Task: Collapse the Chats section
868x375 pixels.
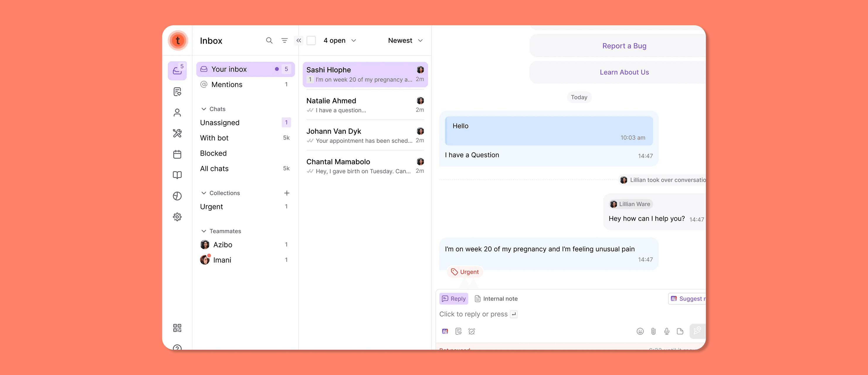Action: (x=204, y=109)
